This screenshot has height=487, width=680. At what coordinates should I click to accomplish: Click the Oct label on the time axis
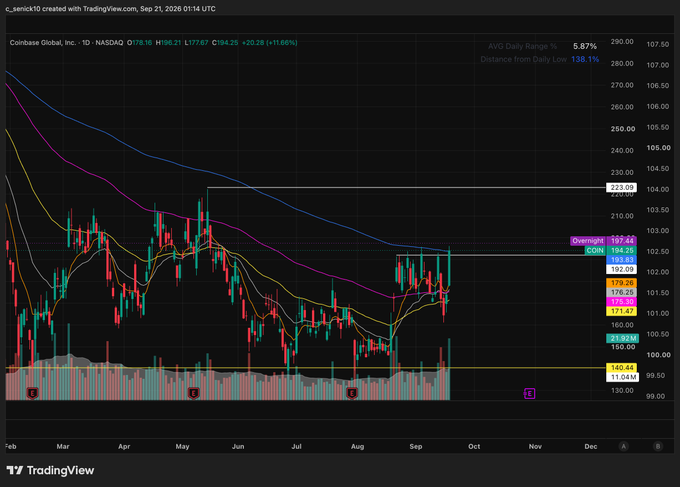[474, 446]
